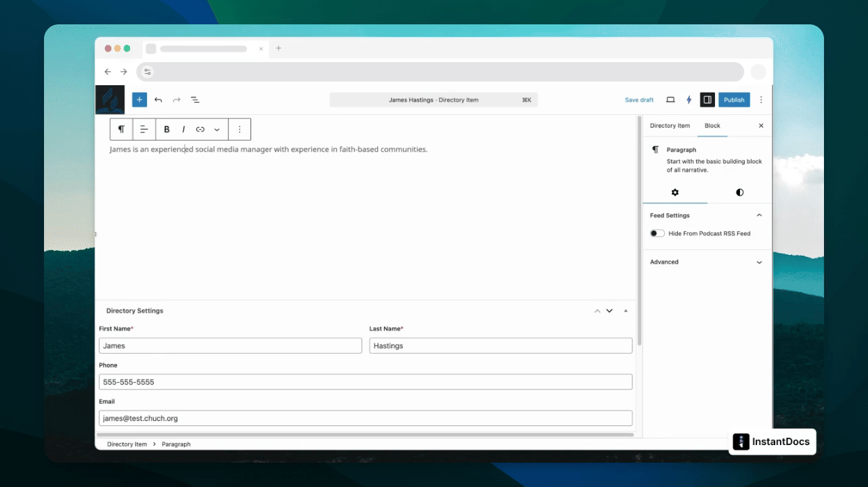The image size is (868, 487).
Task: Switch to the Directory Item tab
Action: tap(670, 126)
